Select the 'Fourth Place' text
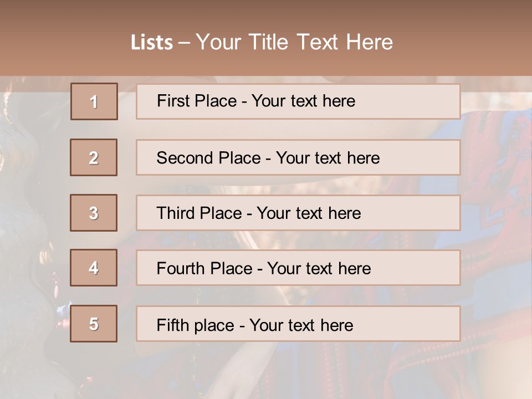Image resolution: width=532 pixels, height=399 pixels. click(x=204, y=269)
